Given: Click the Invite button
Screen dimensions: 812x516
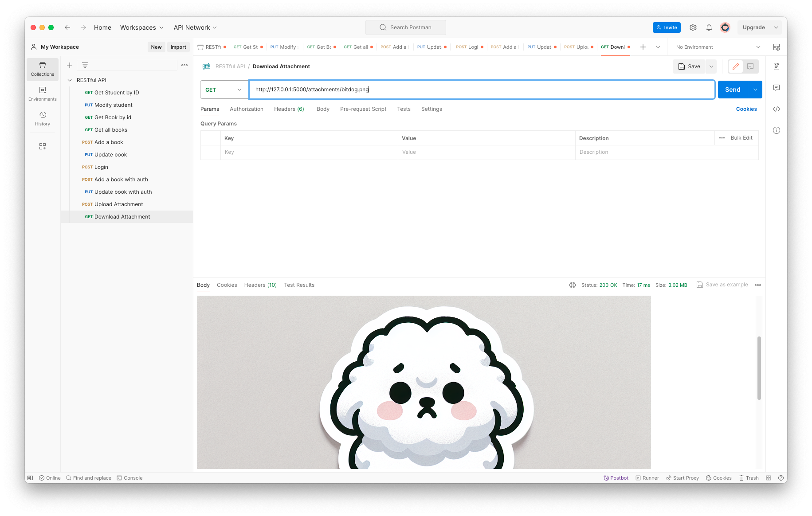Looking at the screenshot, I should click(667, 27).
